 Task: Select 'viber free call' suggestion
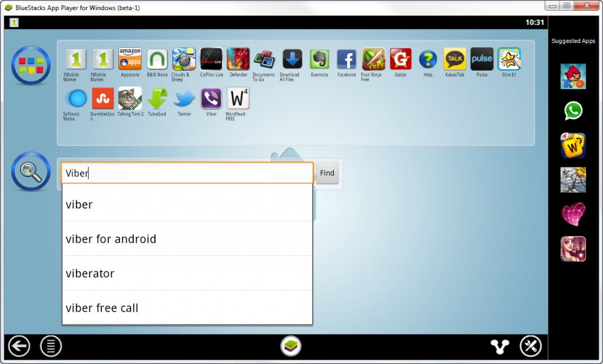[x=187, y=308]
